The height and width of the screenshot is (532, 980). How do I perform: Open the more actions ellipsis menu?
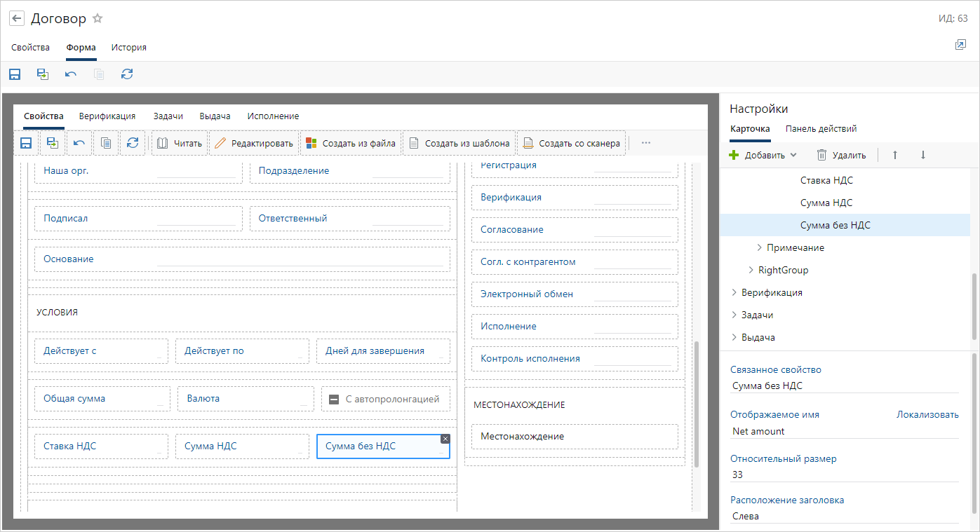[x=646, y=143]
